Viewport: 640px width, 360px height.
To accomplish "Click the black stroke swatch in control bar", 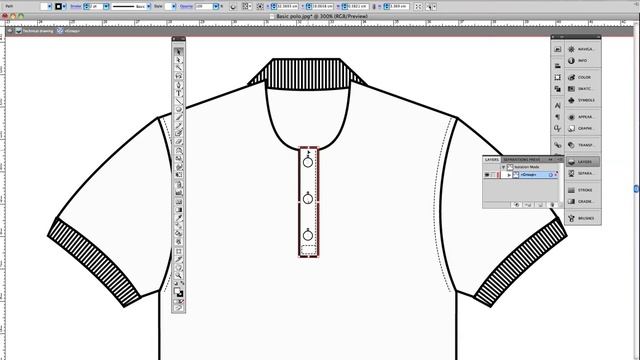I will click(x=58, y=7).
